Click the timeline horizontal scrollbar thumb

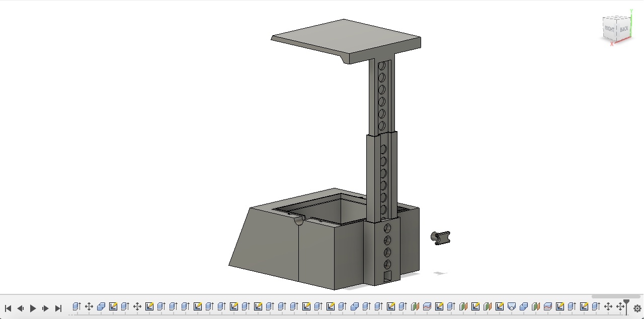click(x=616, y=296)
